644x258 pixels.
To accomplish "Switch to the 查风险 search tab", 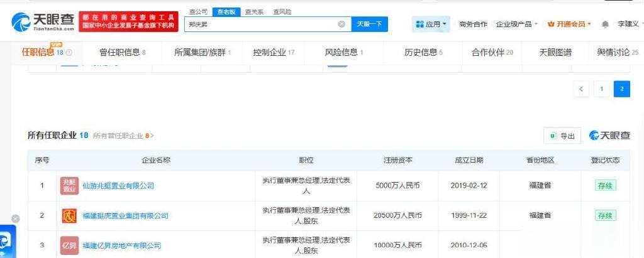I will tap(282, 12).
